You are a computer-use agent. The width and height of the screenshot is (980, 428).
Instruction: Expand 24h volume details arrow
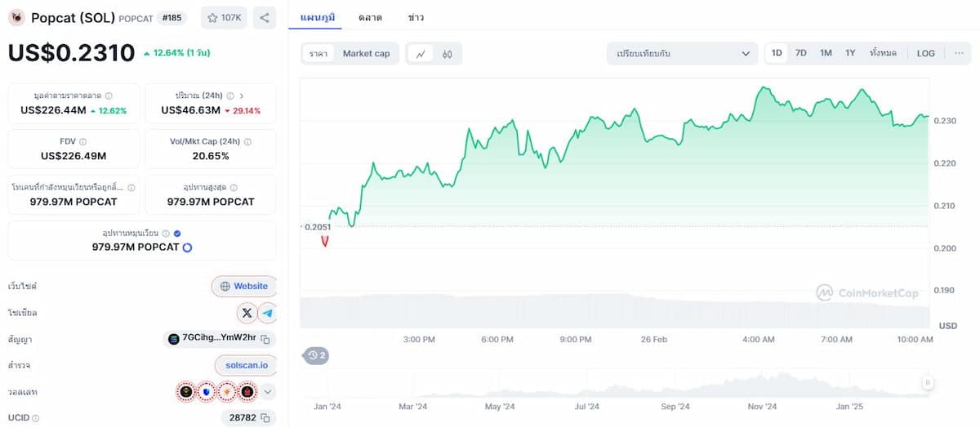point(242,96)
